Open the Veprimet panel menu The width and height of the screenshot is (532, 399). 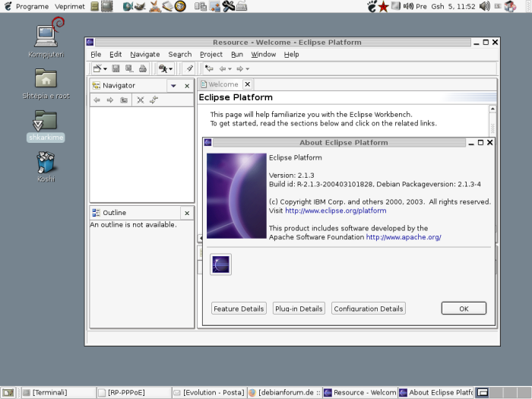(x=70, y=6)
